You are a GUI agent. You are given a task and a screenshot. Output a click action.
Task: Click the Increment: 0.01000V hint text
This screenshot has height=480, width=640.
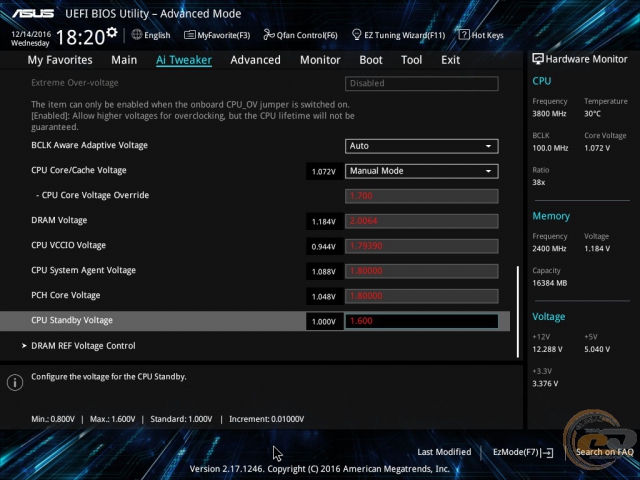[267, 419]
